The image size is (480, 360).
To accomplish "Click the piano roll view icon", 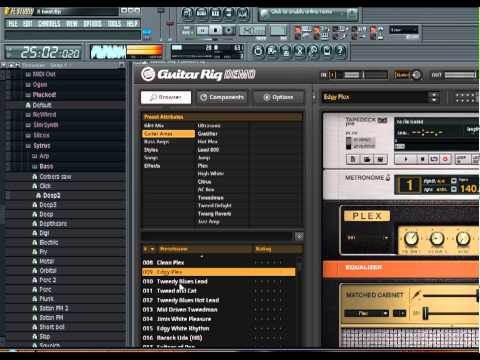I will [215, 13].
